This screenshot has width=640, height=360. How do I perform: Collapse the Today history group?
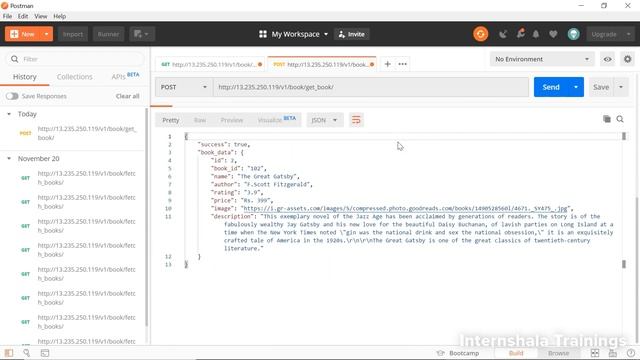9,114
